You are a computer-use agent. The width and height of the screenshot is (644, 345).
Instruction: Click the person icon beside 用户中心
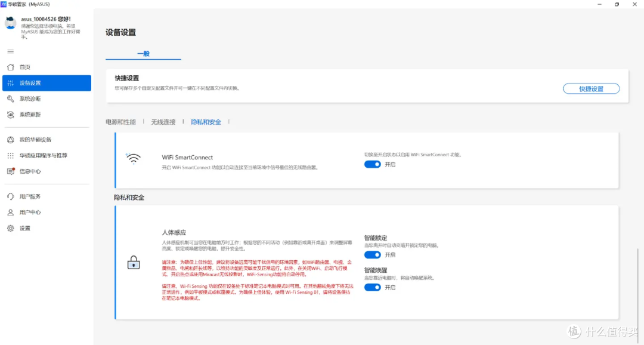pos(11,212)
